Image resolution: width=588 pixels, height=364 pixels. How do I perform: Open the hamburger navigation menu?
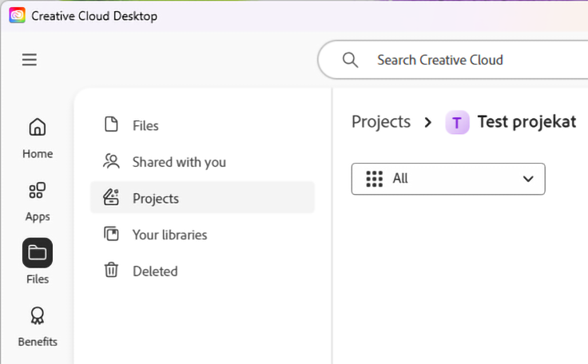click(30, 60)
